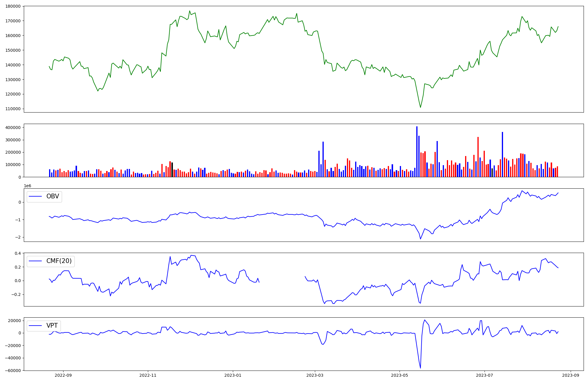This screenshot has height=382, width=588.
Task: Click the OBV legend box
Action: click(44, 197)
